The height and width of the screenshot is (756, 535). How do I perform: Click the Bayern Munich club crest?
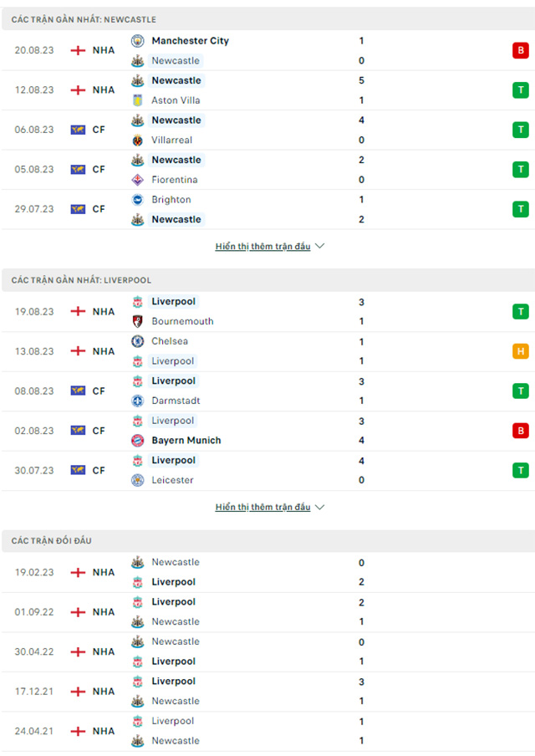137,441
